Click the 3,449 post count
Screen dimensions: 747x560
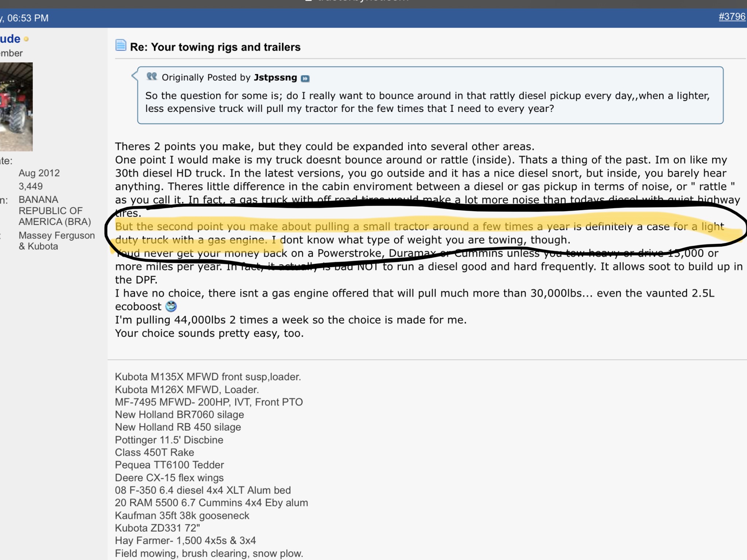tap(31, 186)
